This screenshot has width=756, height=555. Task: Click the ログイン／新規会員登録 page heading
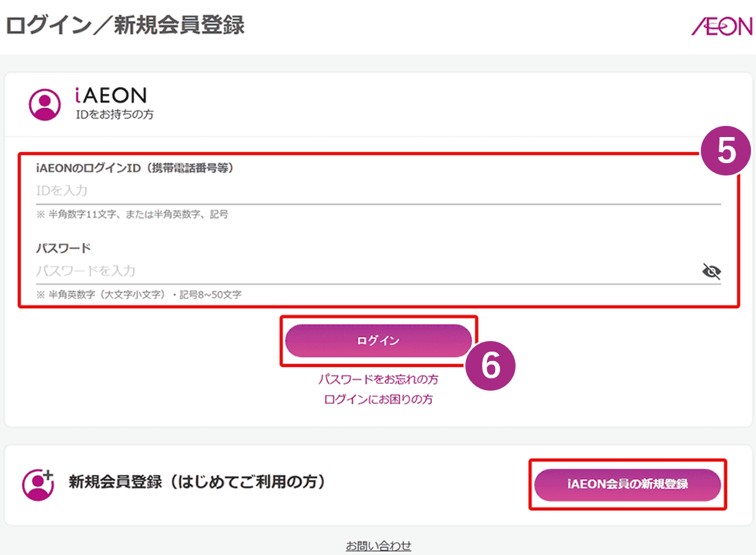125,25
